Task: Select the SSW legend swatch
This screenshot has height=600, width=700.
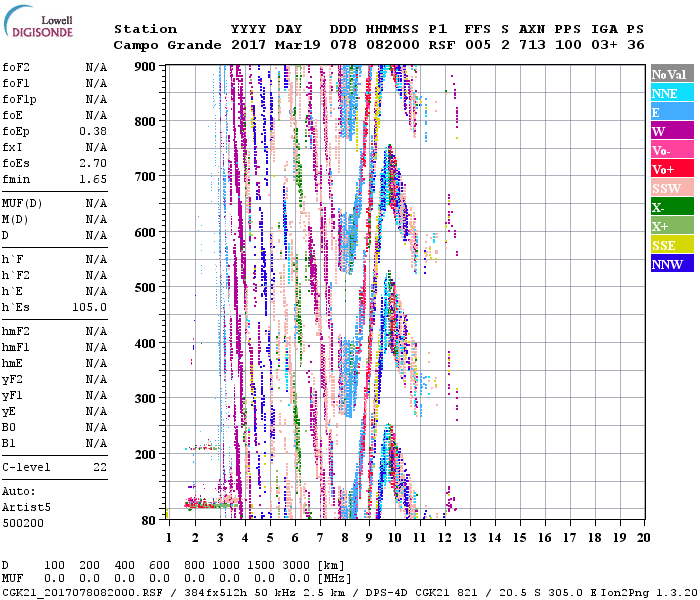Action: 672,188
